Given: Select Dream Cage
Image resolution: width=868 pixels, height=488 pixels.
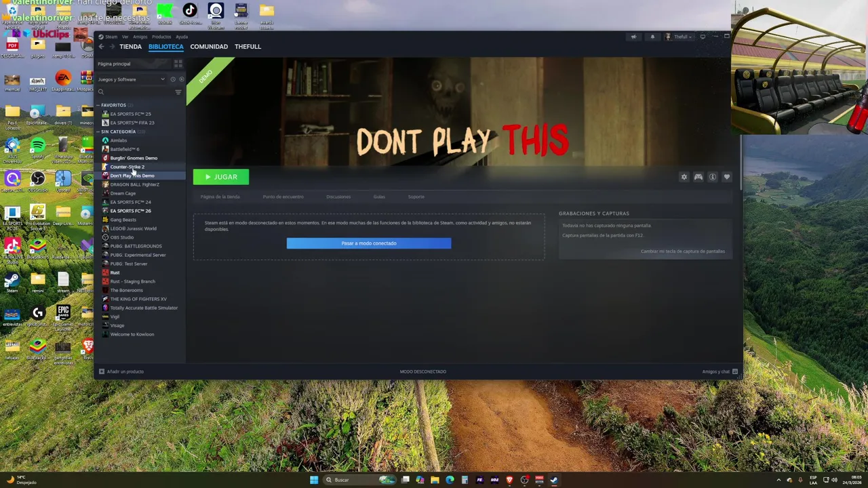Looking at the screenshot, I should [x=123, y=193].
